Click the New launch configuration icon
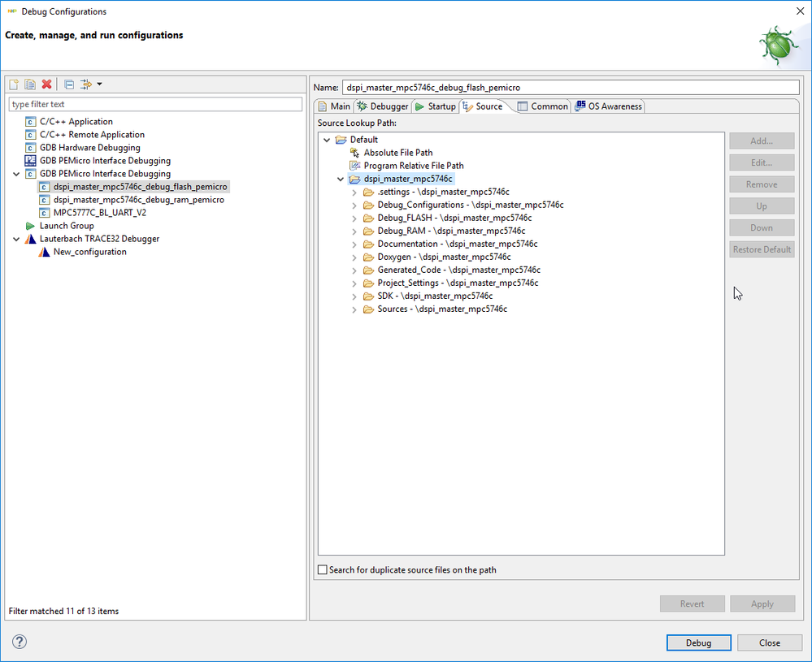This screenshot has width=812, height=662. click(14, 84)
